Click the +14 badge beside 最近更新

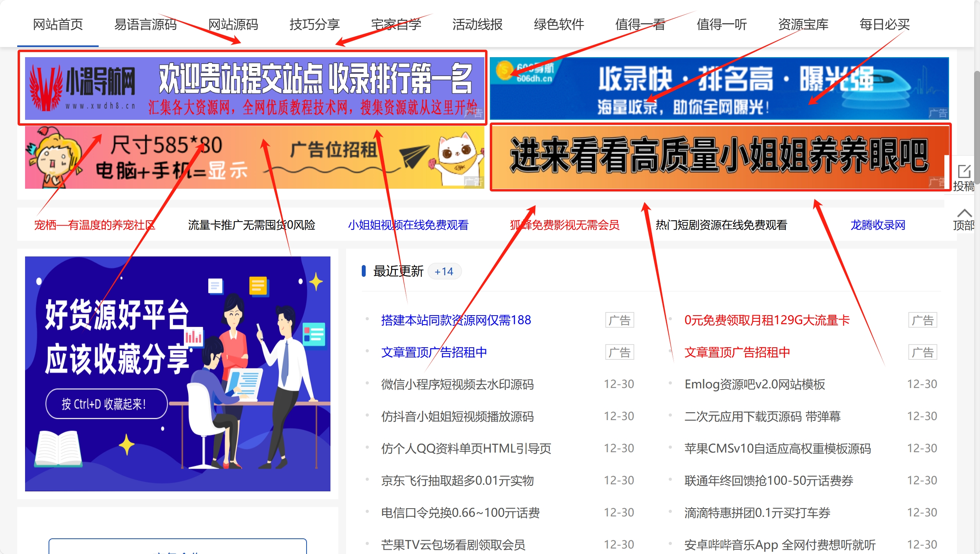tap(444, 271)
